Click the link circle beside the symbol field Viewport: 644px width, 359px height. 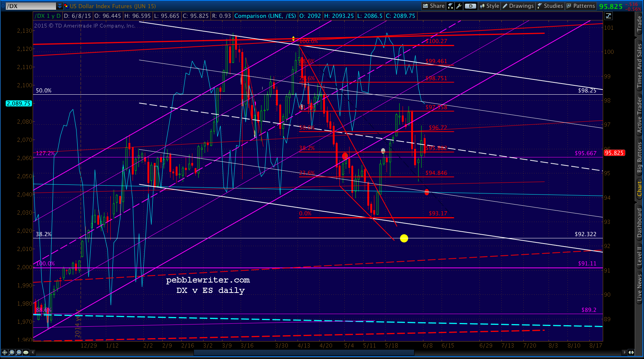2,6
